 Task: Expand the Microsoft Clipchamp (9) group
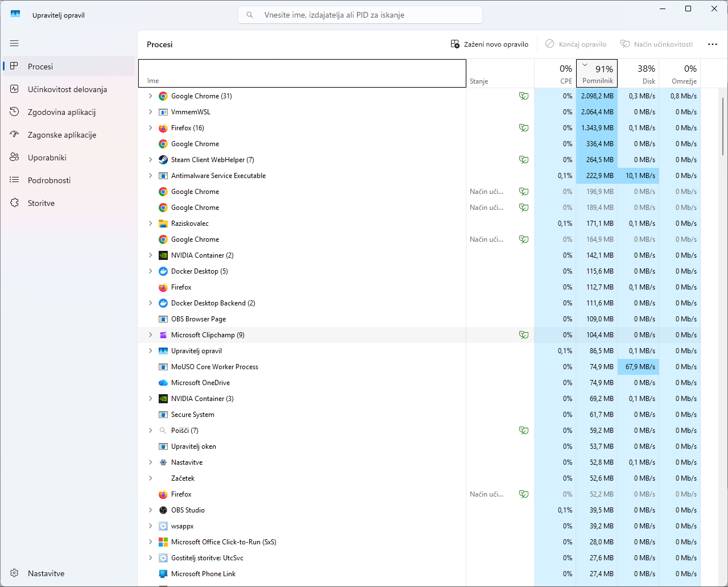tap(151, 335)
